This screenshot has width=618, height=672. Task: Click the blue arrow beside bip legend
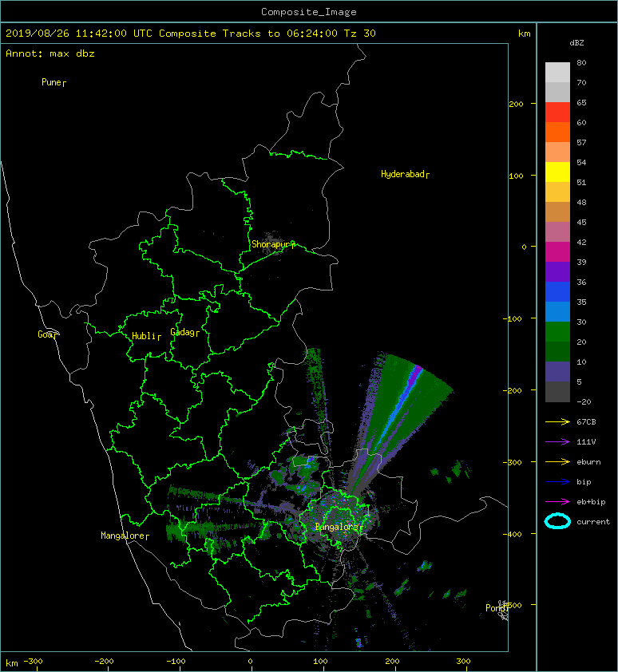[557, 482]
